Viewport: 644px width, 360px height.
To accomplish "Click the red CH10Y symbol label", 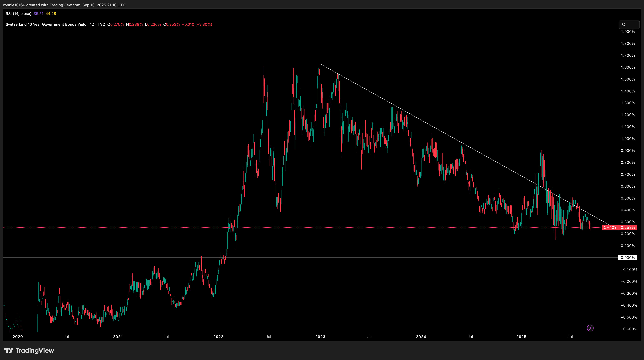I will (610, 227).
